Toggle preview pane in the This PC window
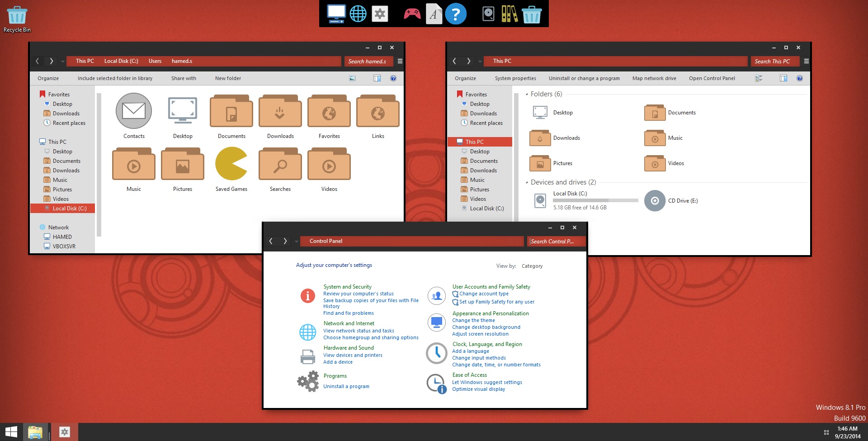This screenshot has width=868, height=441. point(783,78)
